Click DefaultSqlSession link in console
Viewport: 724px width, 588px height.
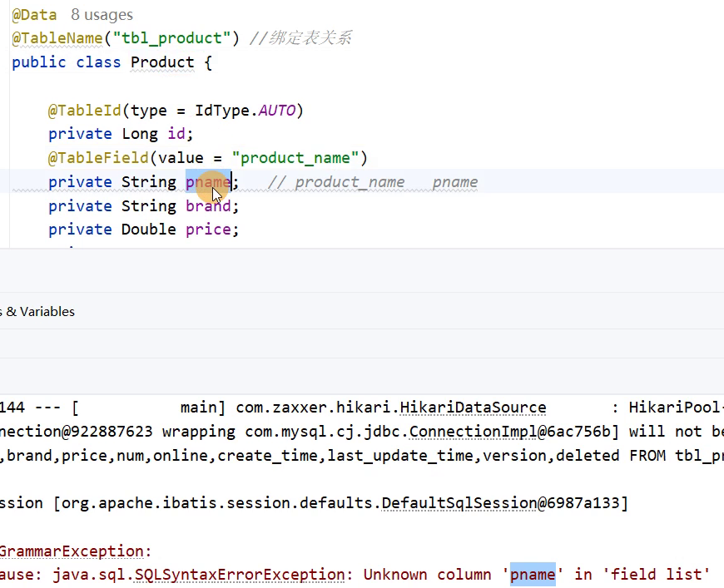[x=459, y=503]
